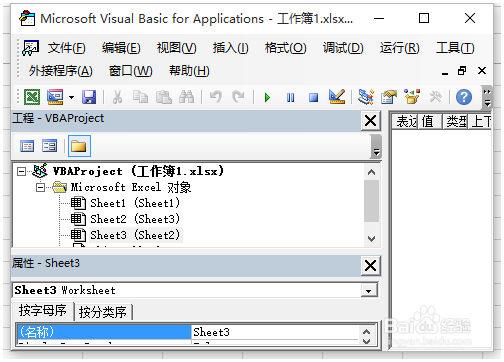The width and height of the screenshot is (504, 362).
Task: Click the Save floppy disk icon
Action: click(x=89, y=97)
